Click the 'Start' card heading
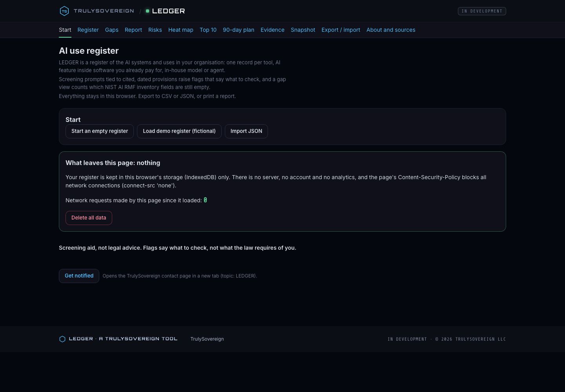This screenshot has height=392, width=565. tap(73, 120)
